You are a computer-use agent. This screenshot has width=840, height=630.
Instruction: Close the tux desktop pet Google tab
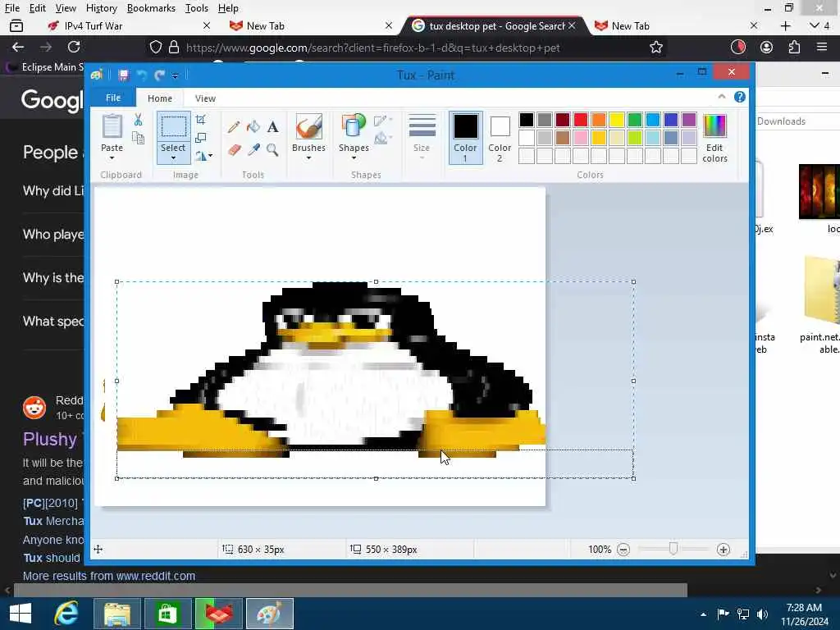(572, 25)
